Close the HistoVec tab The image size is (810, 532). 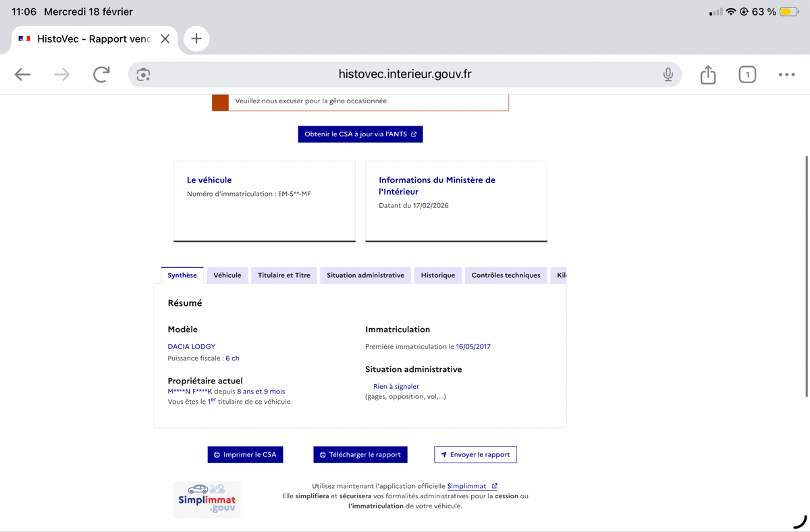(x=165, y=38)
